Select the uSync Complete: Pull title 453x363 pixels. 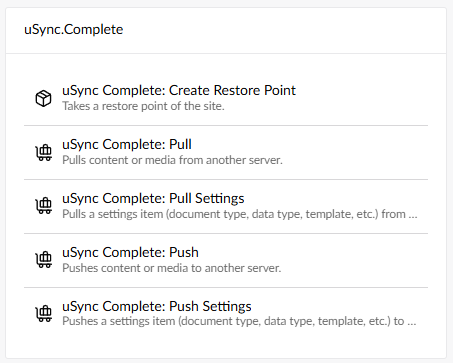coord(127,145)
